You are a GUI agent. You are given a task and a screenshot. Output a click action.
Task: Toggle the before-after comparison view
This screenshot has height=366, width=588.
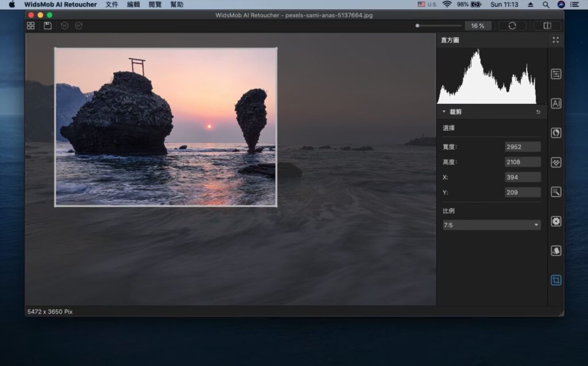[x=547, y=25]
